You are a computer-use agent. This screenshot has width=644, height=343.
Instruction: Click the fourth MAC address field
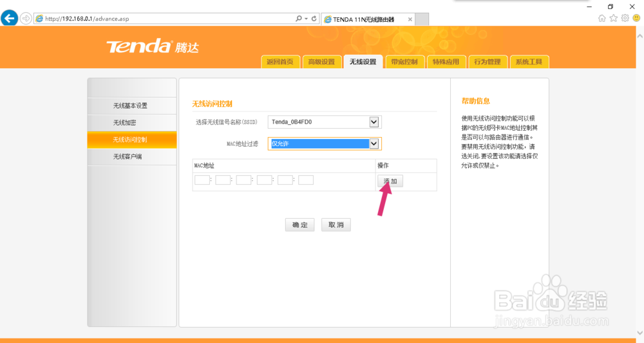[264, 180]
